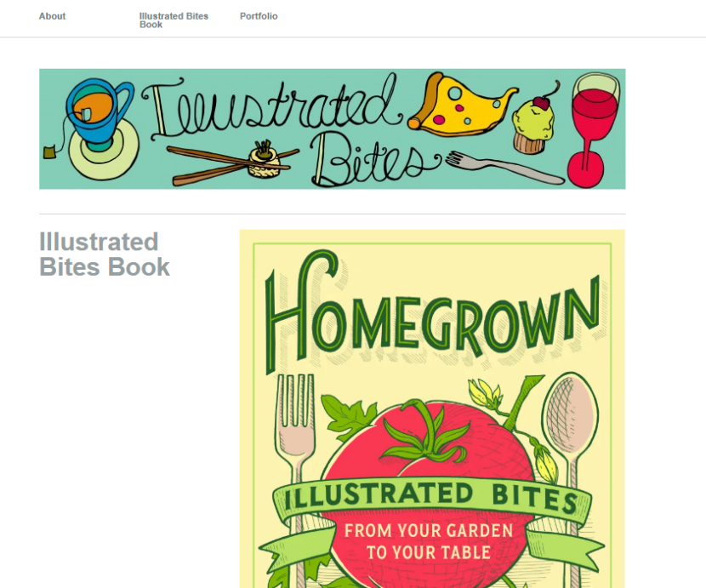Viewport: 706px width, 588px height.
Task: Click the yellow squash blossom on the cover
Action: [x=486, y=393]
